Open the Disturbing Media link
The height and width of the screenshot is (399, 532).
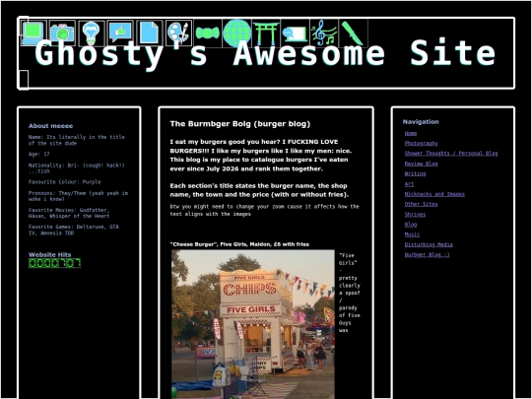click(429, 244)
